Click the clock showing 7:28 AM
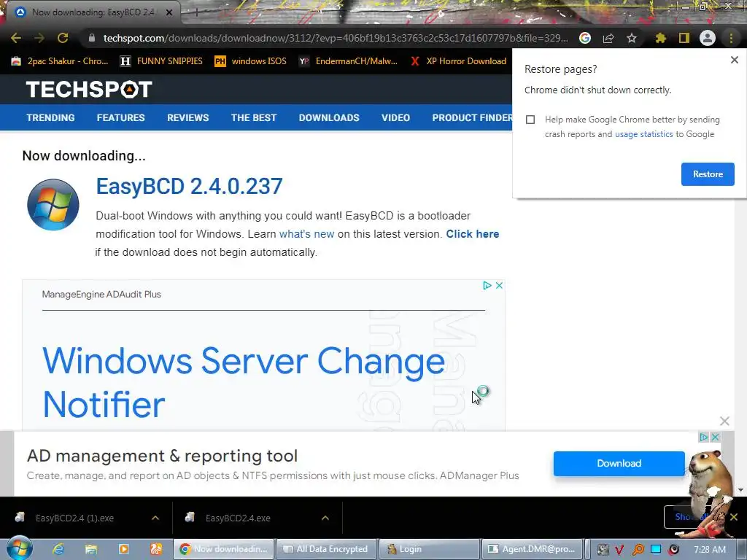 [710, 550]
